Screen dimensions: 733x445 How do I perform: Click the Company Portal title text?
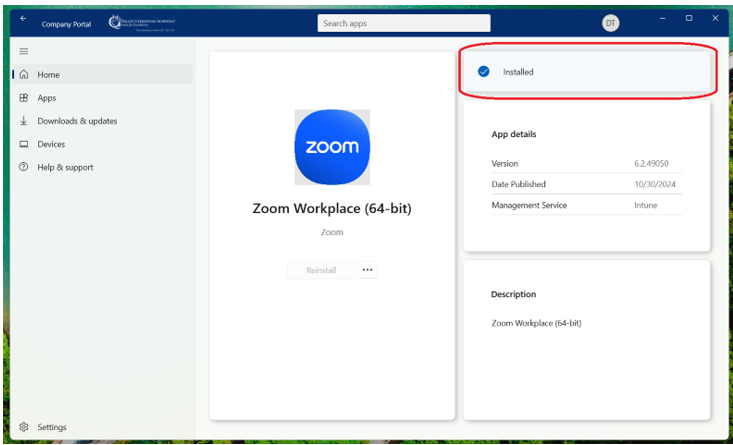tap(66, 24)
